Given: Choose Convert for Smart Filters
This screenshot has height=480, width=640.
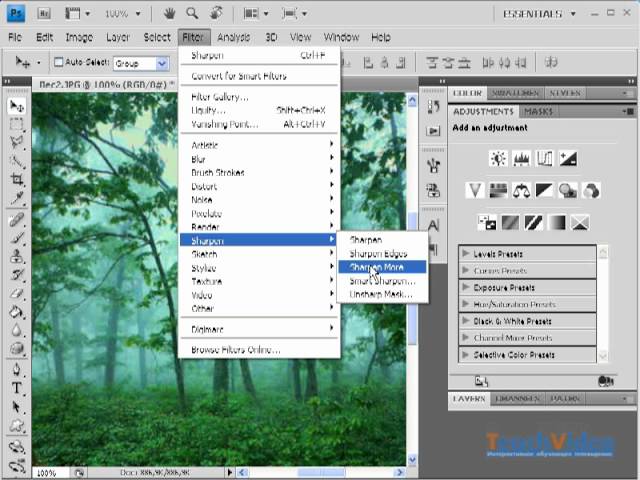Looking at the screenshot, I should tap(259, 76).
